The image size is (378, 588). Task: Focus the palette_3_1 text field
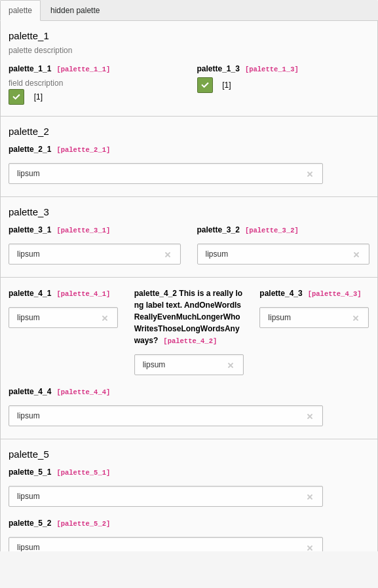click(94, 254)
